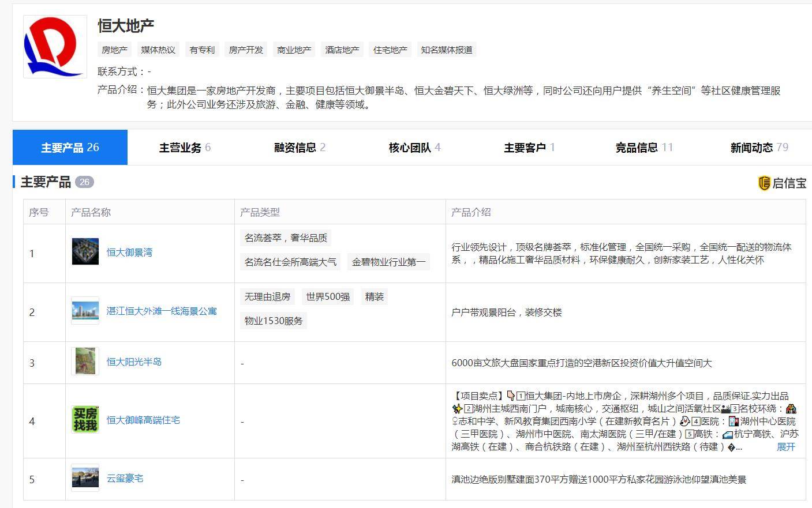This screenshot has height=508, width=812.
Task: Click the 行业领先设计 description text
Action: coord(622,253)
